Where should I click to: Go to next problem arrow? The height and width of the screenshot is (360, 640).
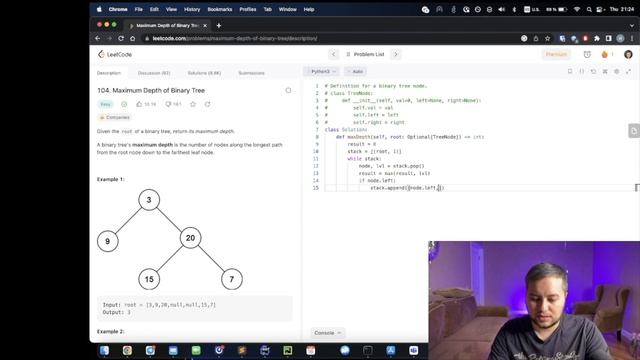[x=396, y=54]
